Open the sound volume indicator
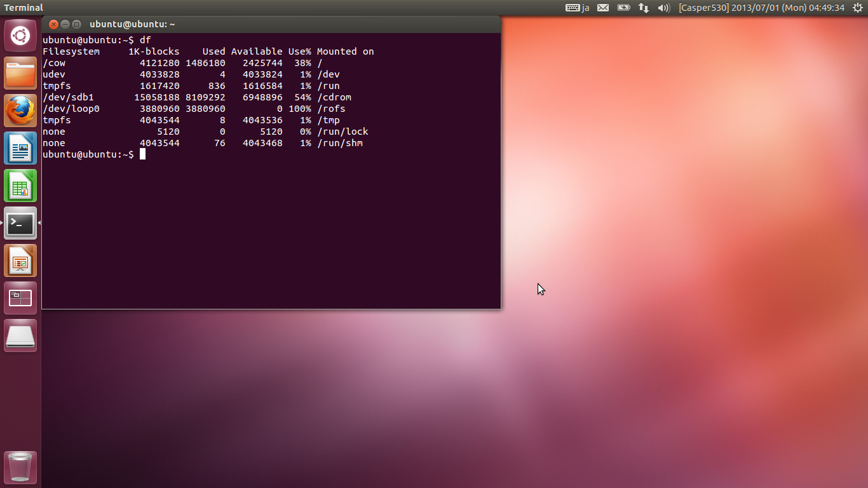 click(664, 8)
